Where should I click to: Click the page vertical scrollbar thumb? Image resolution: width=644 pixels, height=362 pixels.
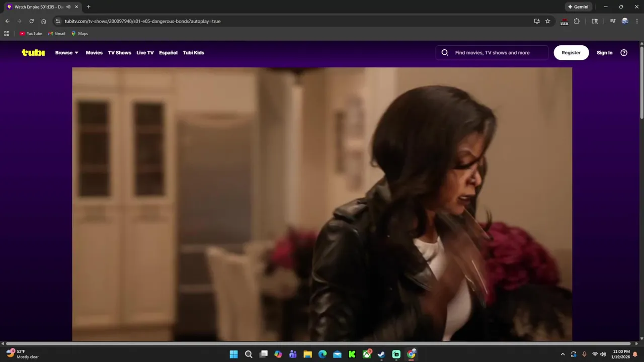(641, 82)
